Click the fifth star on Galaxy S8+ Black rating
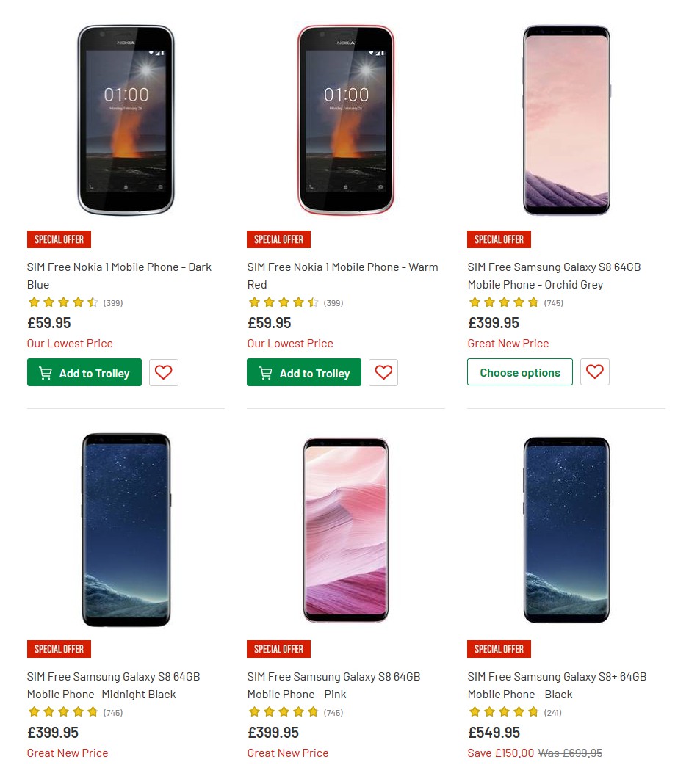Screen dimensions: 700x765 click(533, 711)
